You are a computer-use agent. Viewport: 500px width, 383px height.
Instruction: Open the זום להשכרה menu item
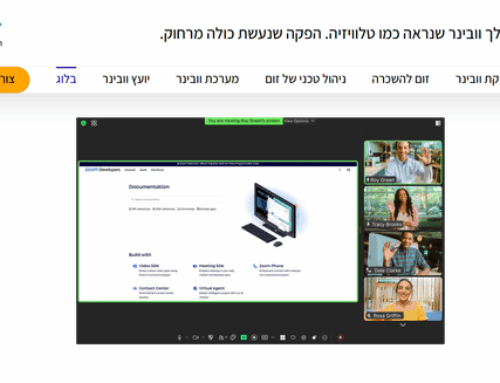click(400, 79)
